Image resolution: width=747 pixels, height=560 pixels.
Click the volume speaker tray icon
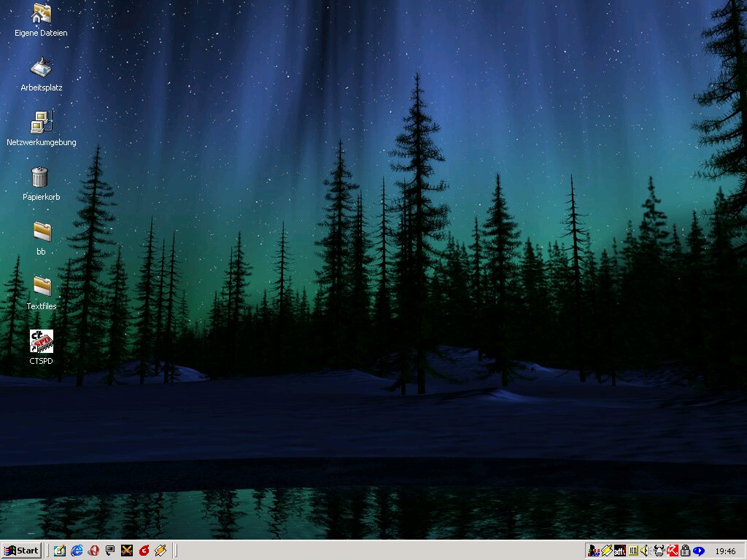click(x=645, y=551)
